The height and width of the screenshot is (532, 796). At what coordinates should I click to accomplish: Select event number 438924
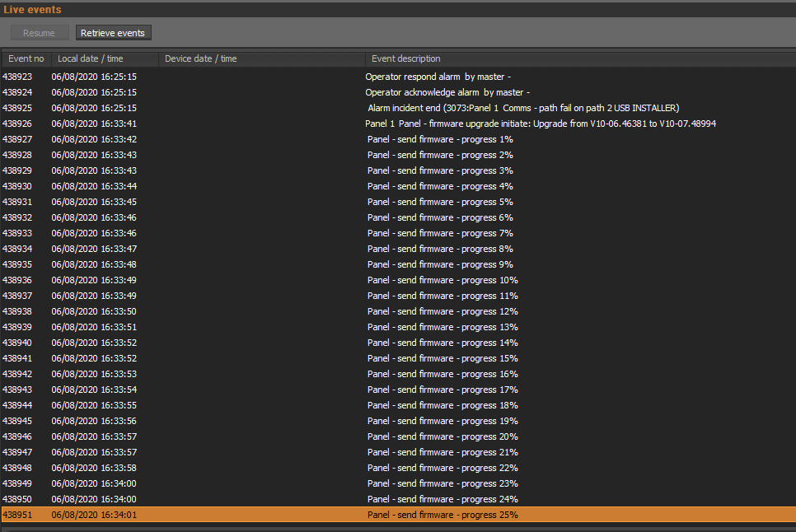(x=17, y=92)
